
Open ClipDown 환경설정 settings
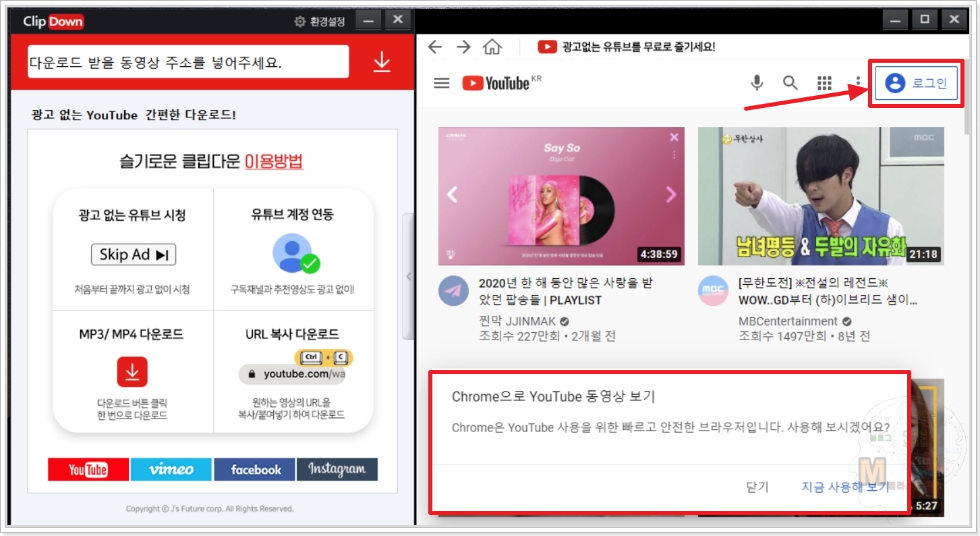320,22
